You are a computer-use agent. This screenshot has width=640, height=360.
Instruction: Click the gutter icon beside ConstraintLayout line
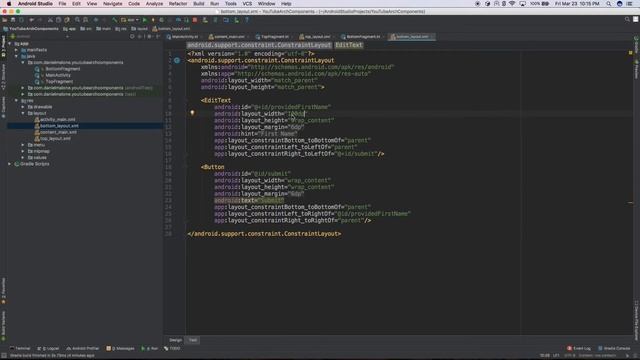point(177,60)
